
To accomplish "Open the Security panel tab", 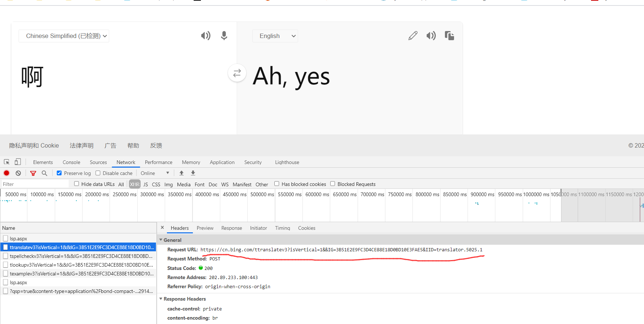I will point(253,162).
